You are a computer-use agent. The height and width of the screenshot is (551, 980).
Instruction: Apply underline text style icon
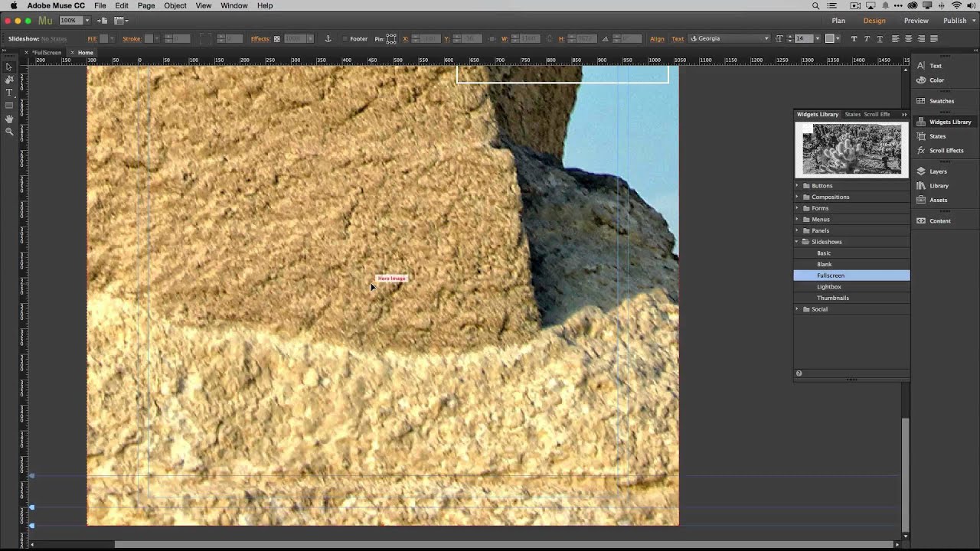coord(880,38)
